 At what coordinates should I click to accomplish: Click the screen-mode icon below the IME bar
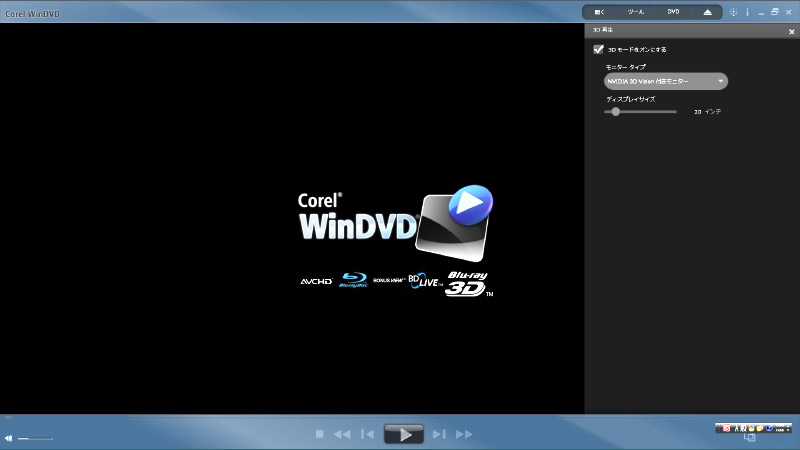click(750, 439)
